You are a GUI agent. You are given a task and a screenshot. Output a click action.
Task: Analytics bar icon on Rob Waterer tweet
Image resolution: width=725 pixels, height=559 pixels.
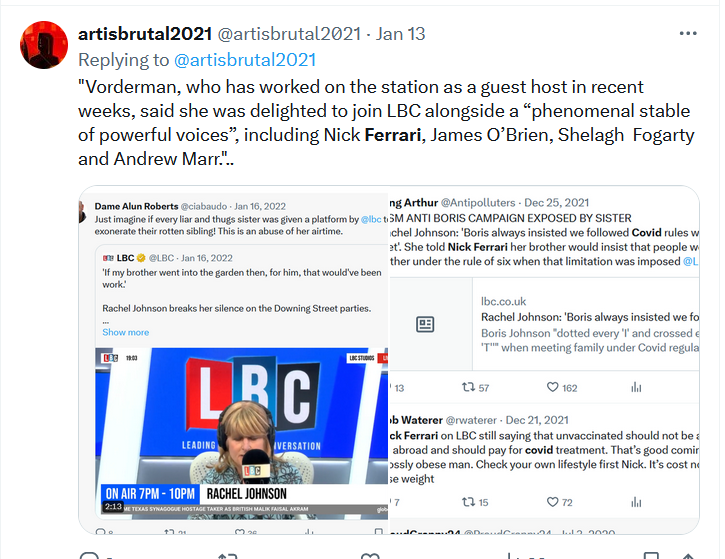[x=636, y=502]
